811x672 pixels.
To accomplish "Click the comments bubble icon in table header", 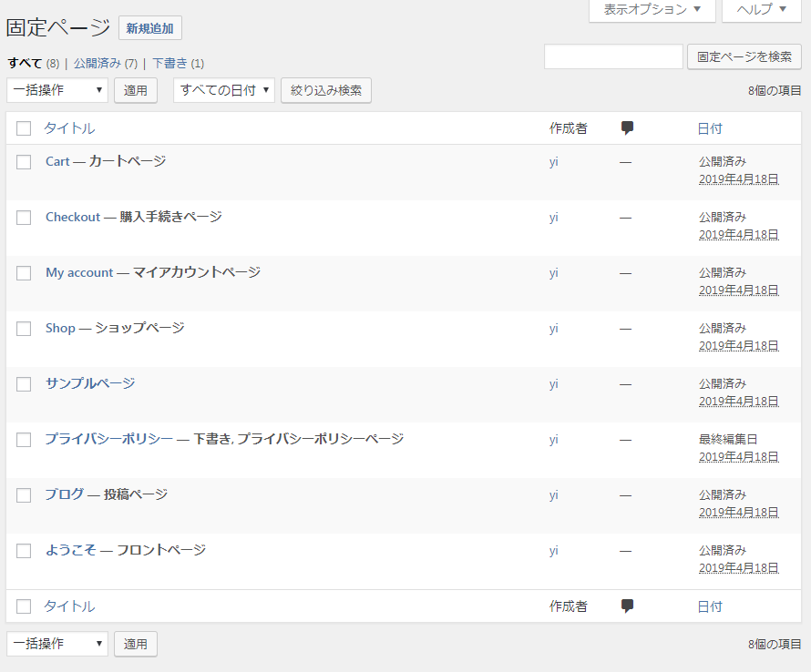I will click(627, 128).
